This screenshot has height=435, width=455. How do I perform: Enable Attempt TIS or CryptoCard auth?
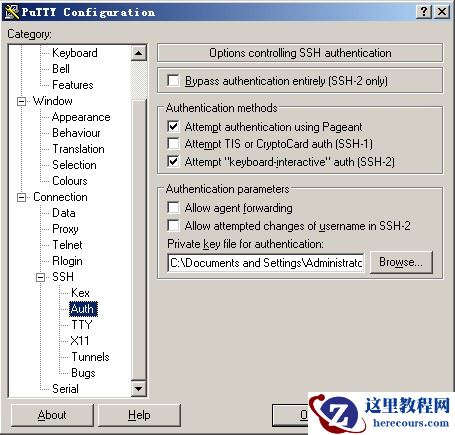point(173,144)
